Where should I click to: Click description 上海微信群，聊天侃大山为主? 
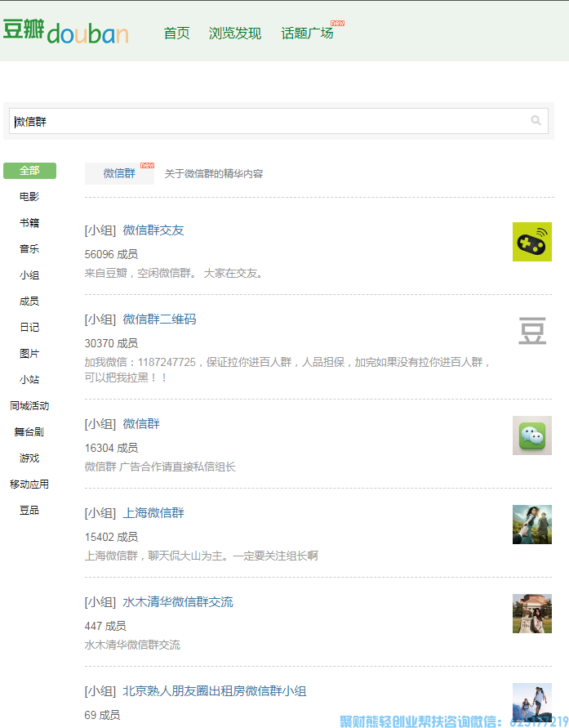[202, 556]
